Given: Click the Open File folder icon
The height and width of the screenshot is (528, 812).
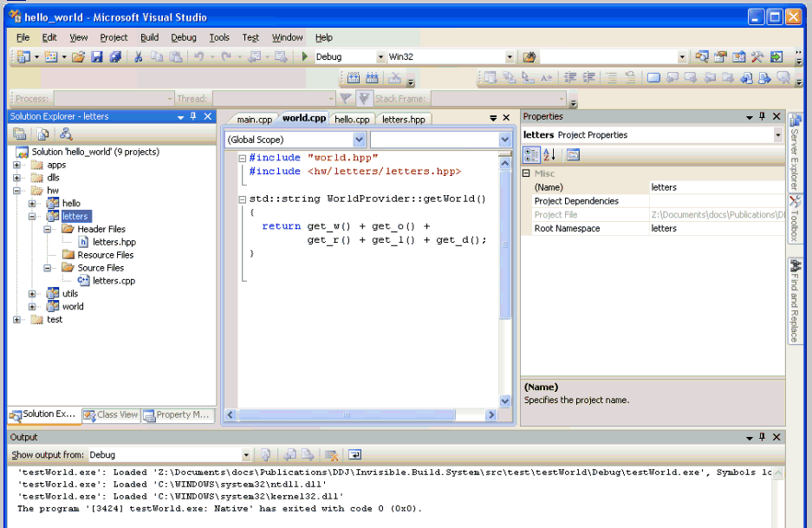Looking at the screenshot, I should [x=78, y=57].
